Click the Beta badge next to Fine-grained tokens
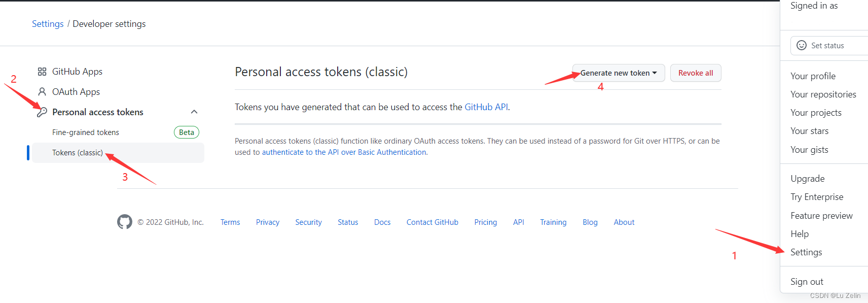The image size is (868, 303). coord(187,132)
